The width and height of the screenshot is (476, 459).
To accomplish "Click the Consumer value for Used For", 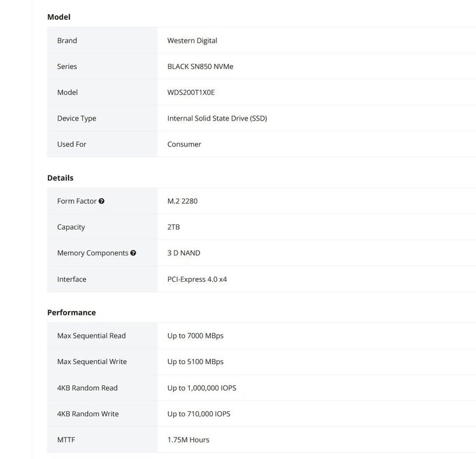I will (184, 145).
